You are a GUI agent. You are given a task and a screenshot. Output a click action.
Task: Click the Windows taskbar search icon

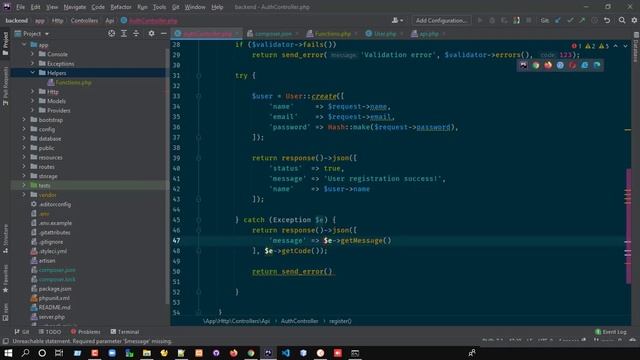25,353
